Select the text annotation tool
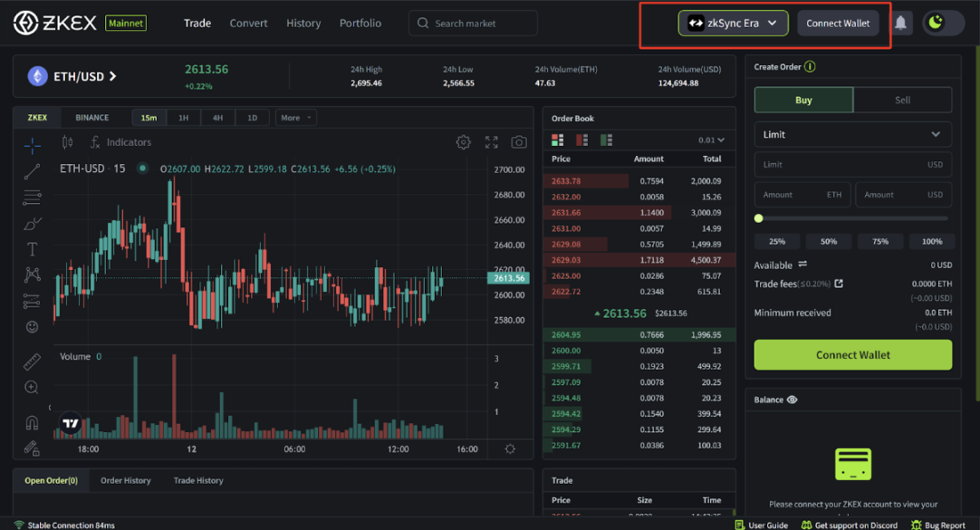The height and width of the screenshot is (530, 980). [32, 249]
